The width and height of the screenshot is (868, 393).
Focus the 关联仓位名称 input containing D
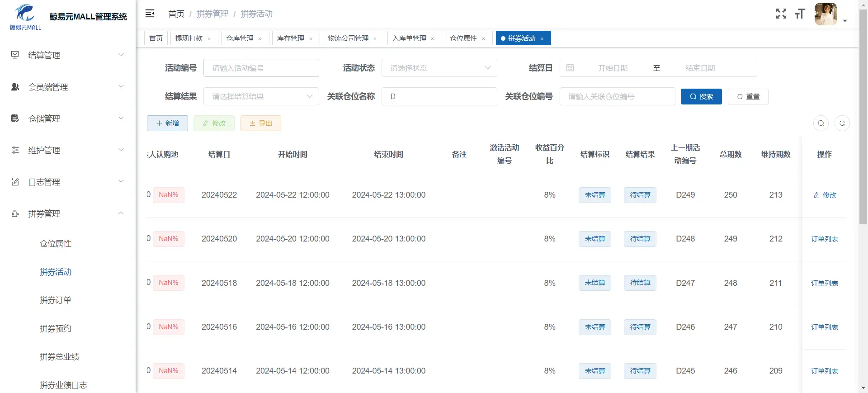[x=439, y=96]
